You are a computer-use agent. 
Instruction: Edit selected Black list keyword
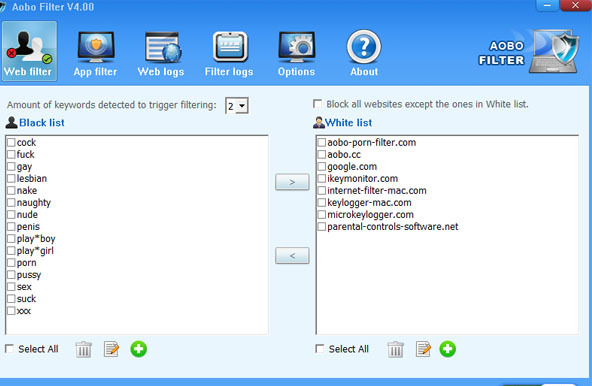coord(111,349)
